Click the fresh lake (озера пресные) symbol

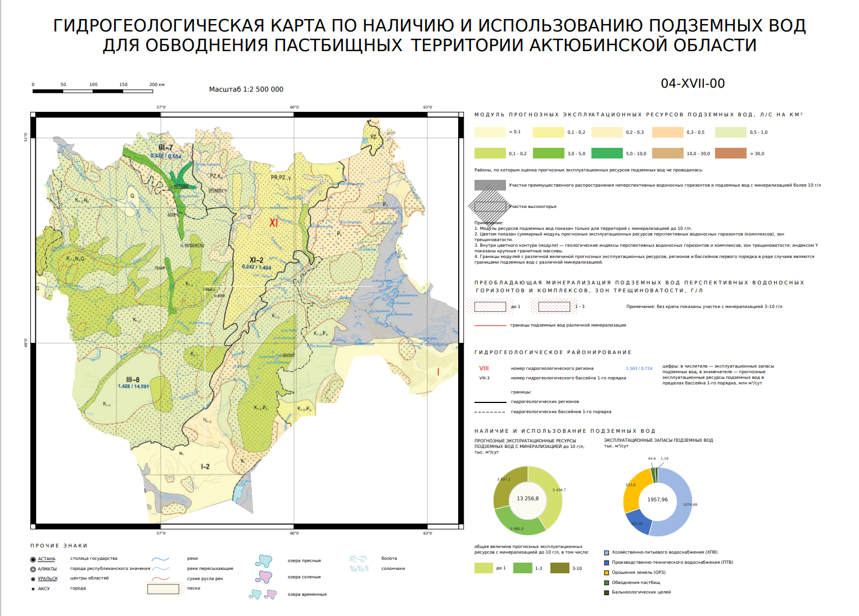(x=264, y=560)
